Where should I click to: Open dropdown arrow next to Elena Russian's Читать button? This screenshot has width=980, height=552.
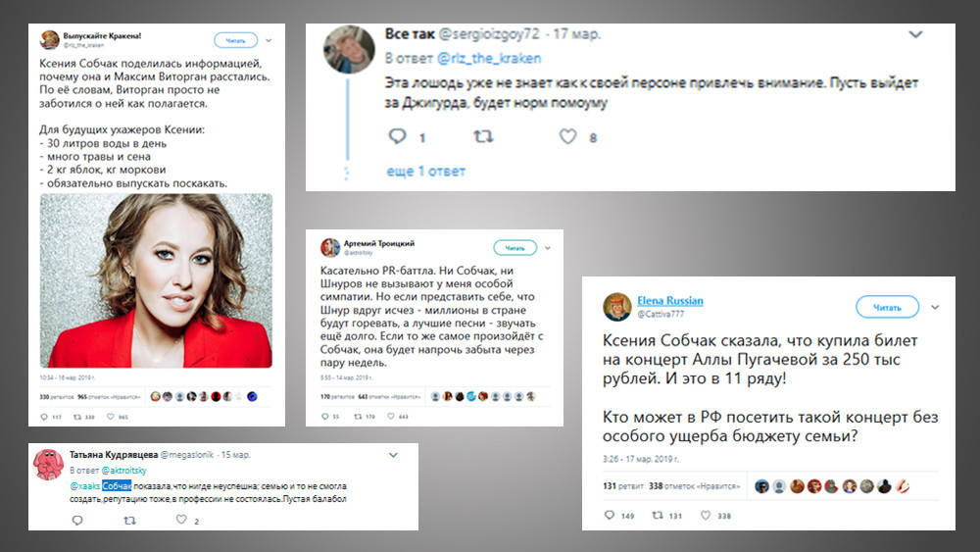coord(935,307)
